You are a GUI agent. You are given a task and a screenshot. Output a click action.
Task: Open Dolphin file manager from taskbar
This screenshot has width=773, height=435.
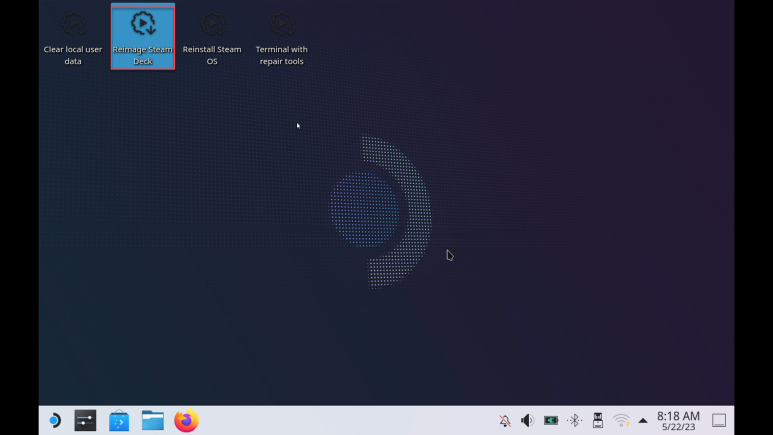(153, 421)
